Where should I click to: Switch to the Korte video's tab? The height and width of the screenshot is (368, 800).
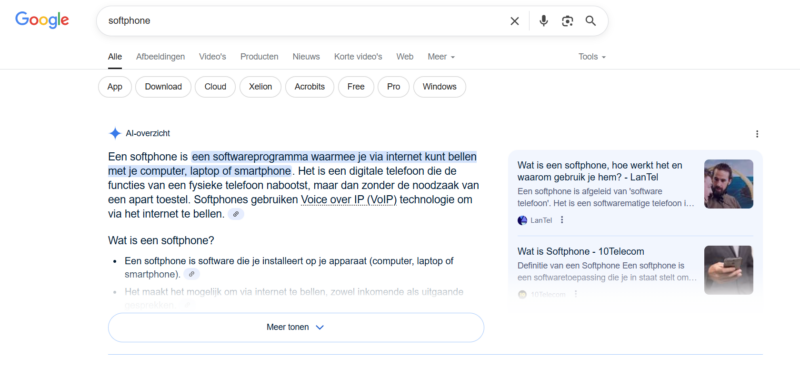358,57
